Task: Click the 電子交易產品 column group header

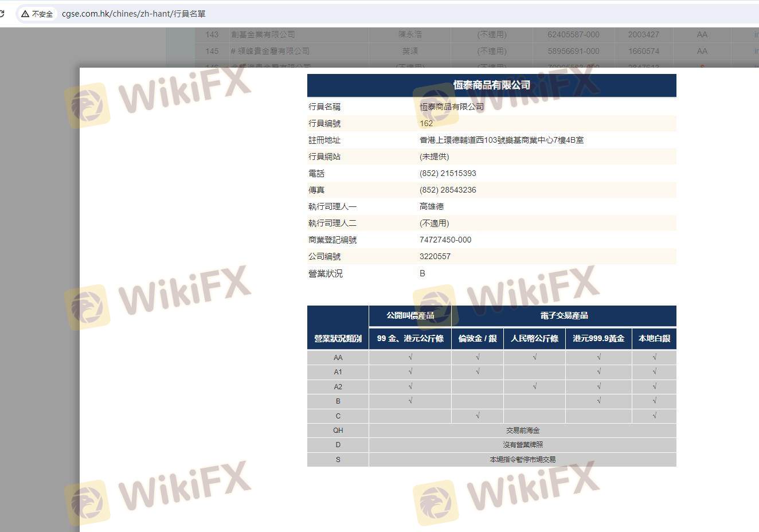Action: (x=564, y=316)
